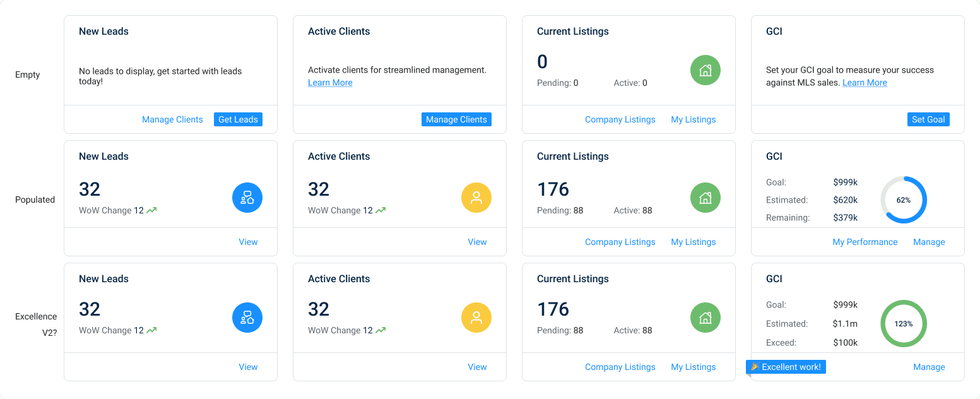Viewport: 980px width, 399px height.
Task: Click green house icon in Populated Current Listings card
Action: click(x=705, y=198)
